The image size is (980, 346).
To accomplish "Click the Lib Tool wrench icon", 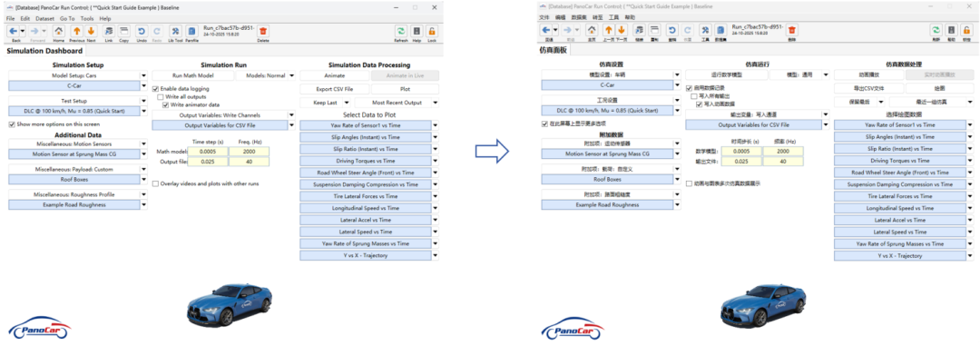I will (x=176, y=31).
